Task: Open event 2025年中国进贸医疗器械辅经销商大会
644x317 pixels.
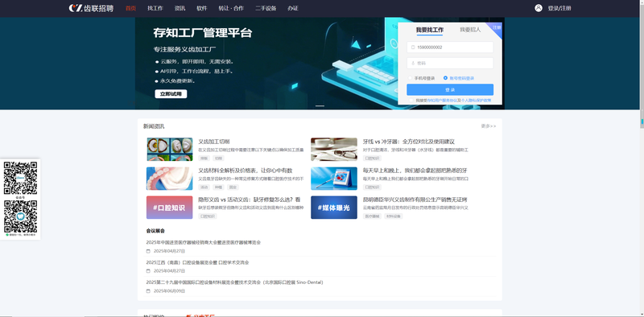Action: (204, 242)
